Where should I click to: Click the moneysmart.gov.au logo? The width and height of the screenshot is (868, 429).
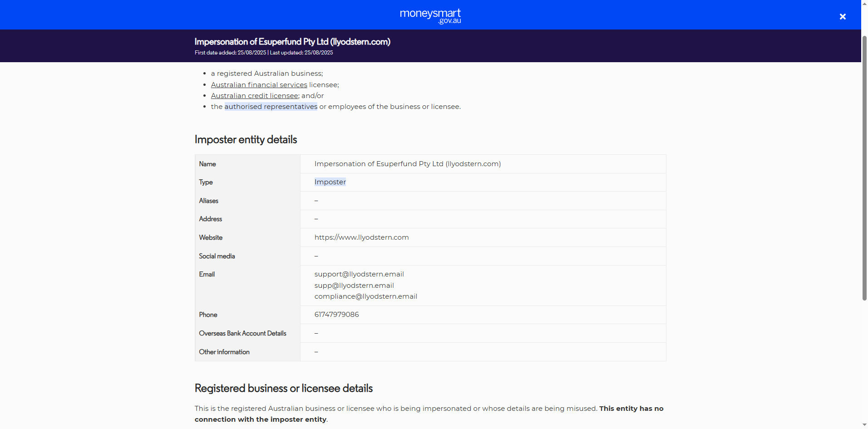tap(430, 16)
